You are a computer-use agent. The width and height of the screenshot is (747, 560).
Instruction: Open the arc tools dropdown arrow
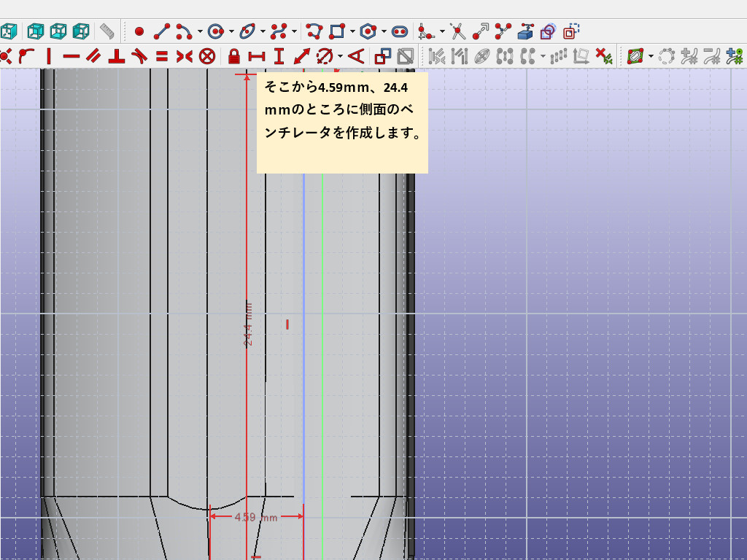[200, 31]
